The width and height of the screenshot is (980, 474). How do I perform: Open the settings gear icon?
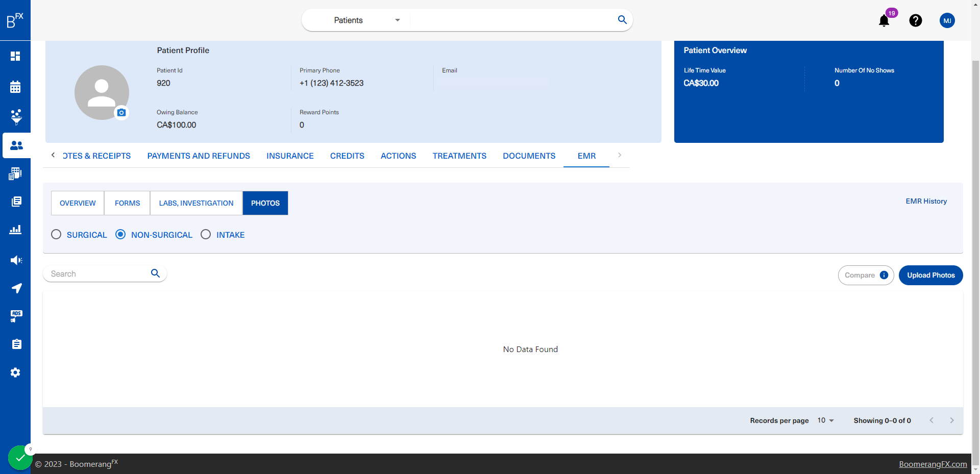coord(15,372)
